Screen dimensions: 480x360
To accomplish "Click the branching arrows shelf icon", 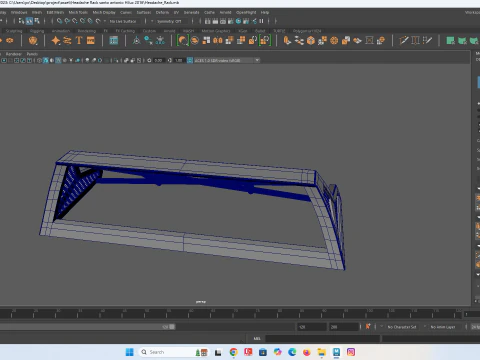I will click(x=299, y=41).
